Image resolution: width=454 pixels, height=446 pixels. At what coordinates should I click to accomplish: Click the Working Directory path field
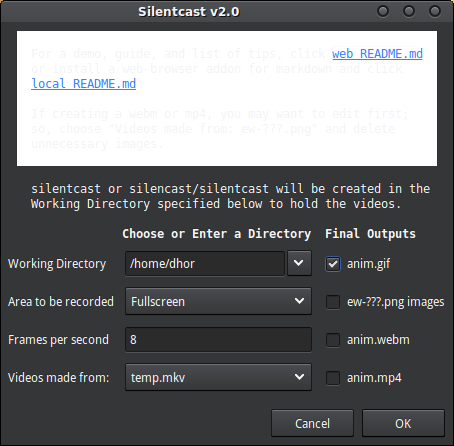(x=205, y=263)
